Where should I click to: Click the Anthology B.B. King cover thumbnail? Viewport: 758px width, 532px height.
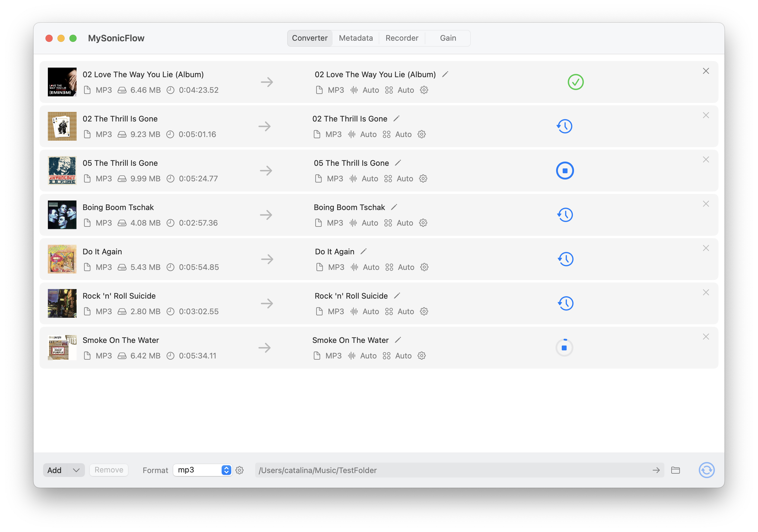(62, 170)
